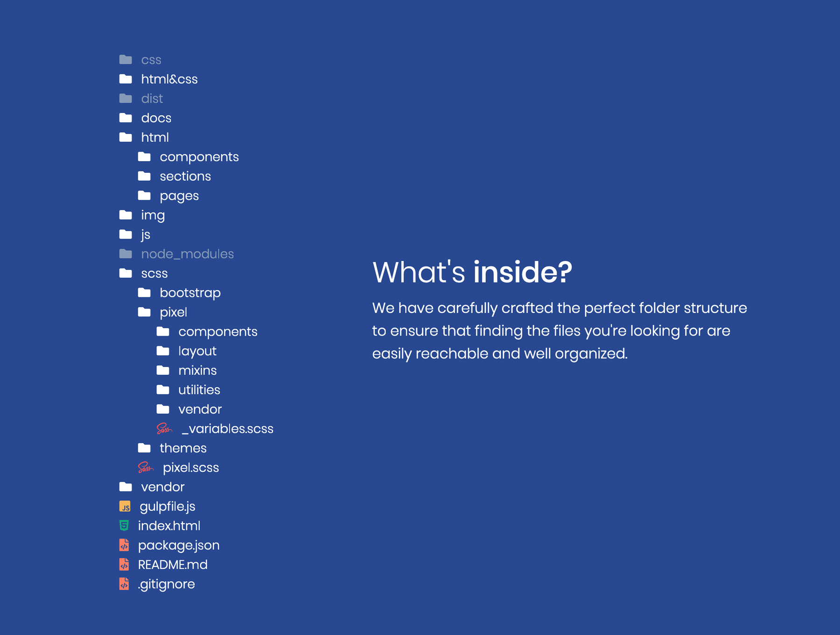This screenshot has height=635, width=840.
Task: Expand the scss folder
Action: (154, 273)
